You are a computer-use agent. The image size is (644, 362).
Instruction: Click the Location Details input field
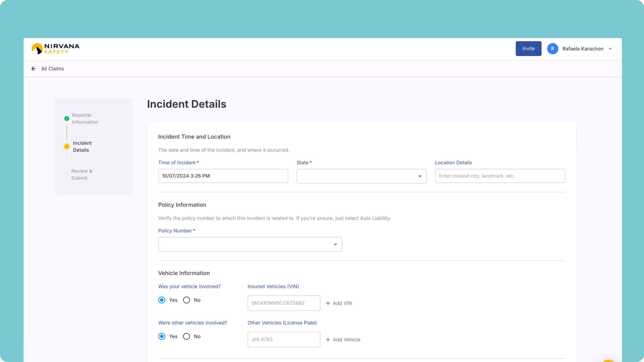tap(500, 176)
